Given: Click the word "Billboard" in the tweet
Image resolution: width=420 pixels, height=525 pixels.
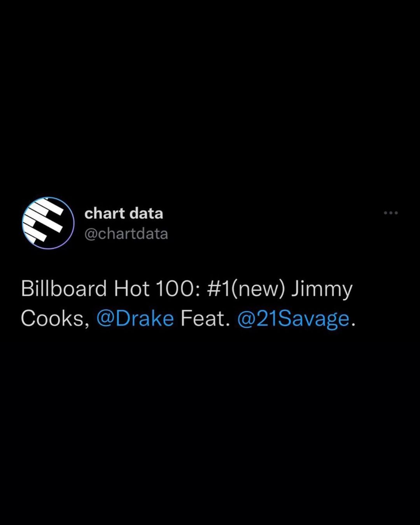Looking at the screenshot, I should coord(64,289).
